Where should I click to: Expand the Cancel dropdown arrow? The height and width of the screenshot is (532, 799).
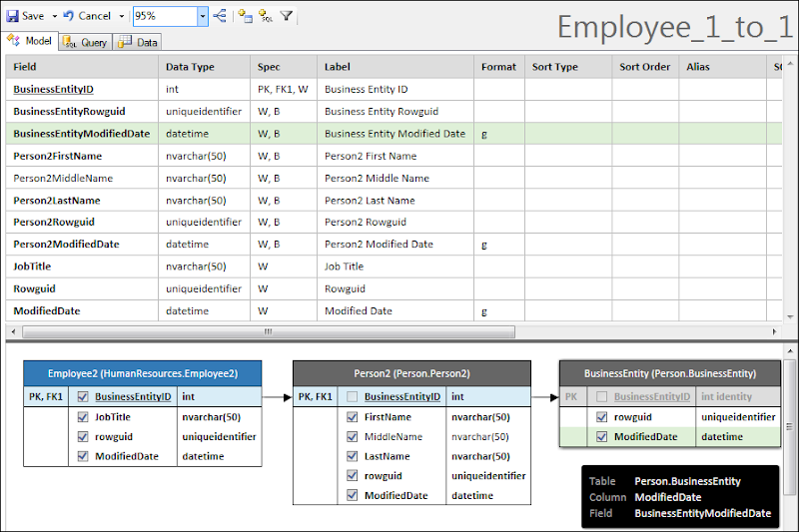point(121,16)
